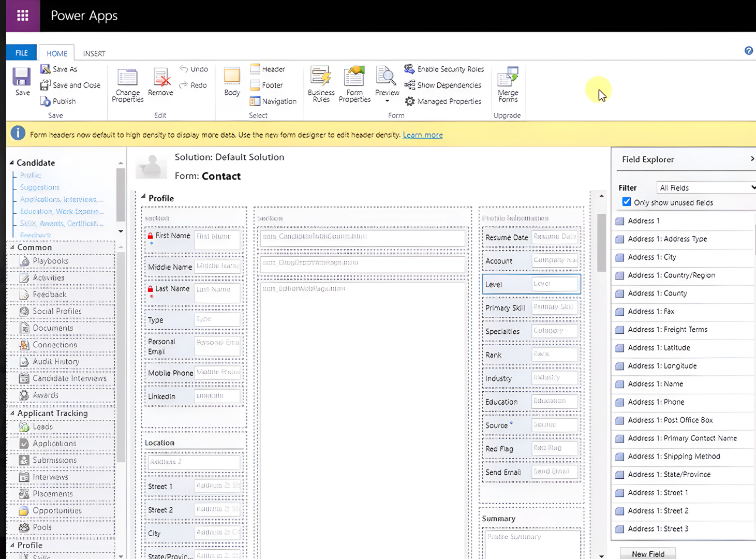This screenshot has width=756, height=559.
Task: Click the Save icon in ribbon
Action: pyautogui.click(x=22, y=82)
